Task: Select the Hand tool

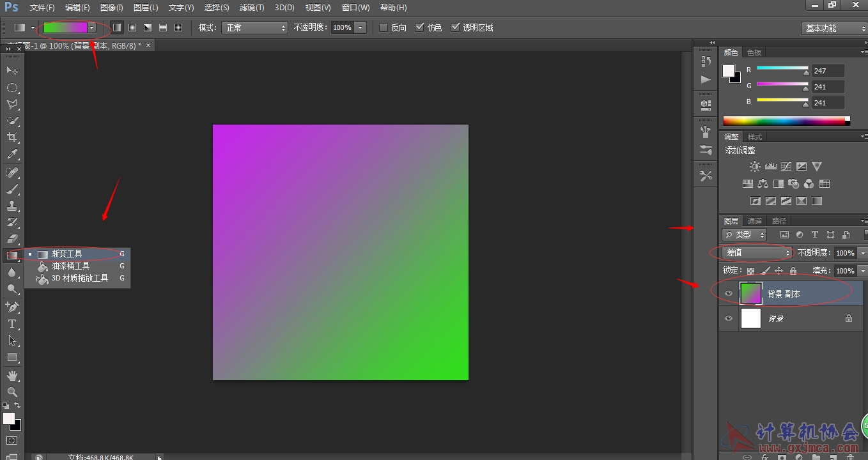Action: coord(12,376)
